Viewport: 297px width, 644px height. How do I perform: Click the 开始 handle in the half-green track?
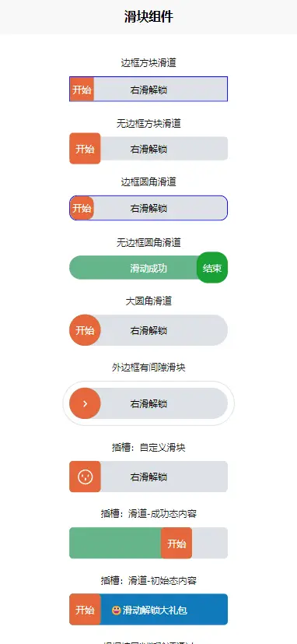point(176,543)
